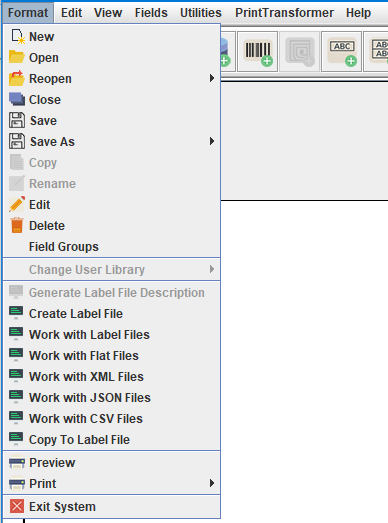Click Exit System red X entry

pos(111,507)
